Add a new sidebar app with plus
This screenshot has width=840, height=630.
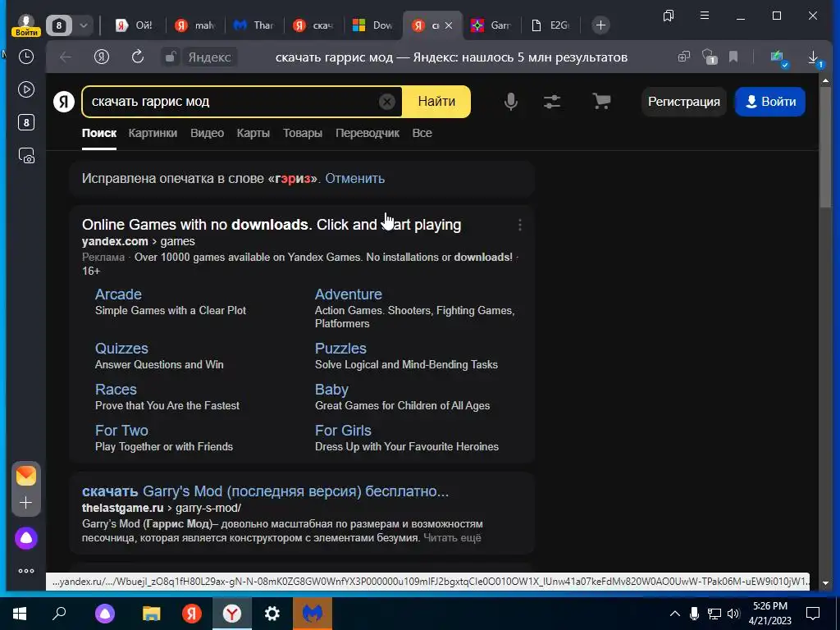pyautogui.click(x=25, y=503)
